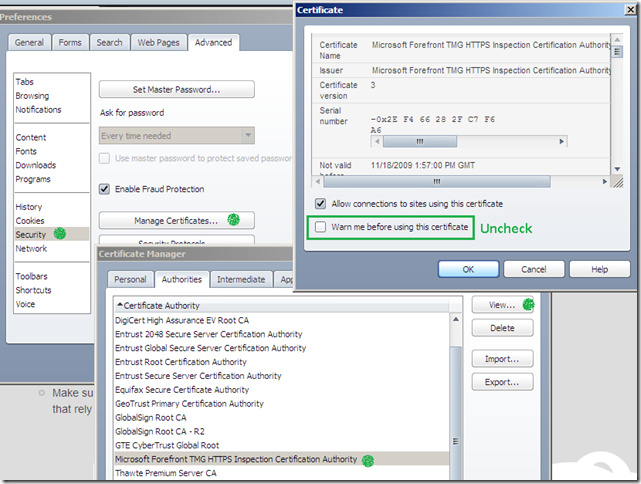This screenshot has width=641, height=484.
Task: Click Set Master Password button
Action: (x=177, y=90)
